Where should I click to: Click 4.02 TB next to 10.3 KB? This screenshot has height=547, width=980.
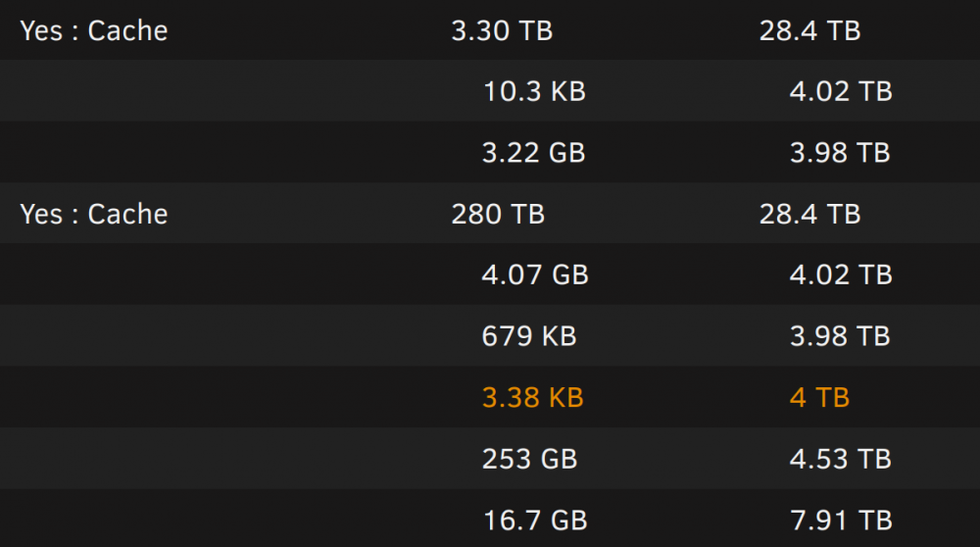click(841, 91)
